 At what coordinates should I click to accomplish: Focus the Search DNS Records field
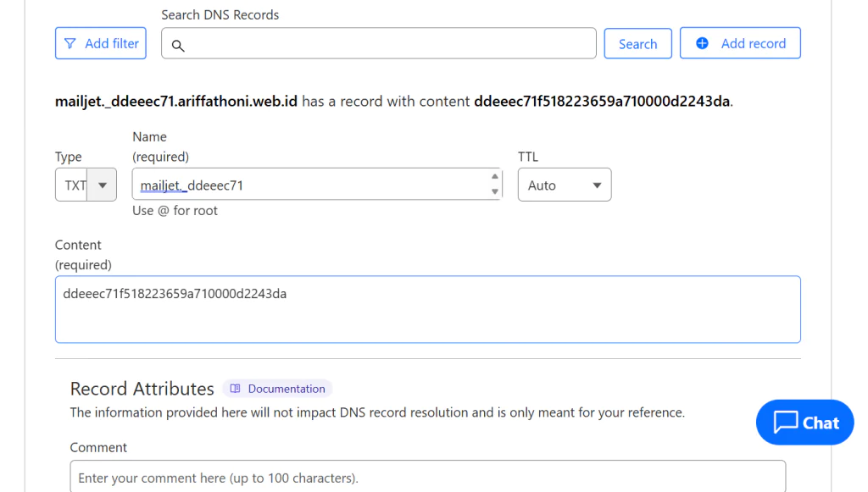379,43
